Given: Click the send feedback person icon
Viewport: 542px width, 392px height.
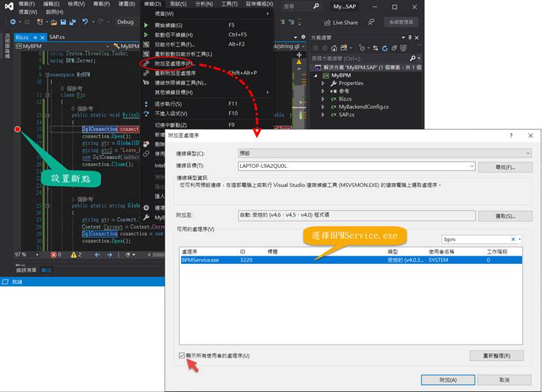Looking at the screenshot, I should coord(371,22).
